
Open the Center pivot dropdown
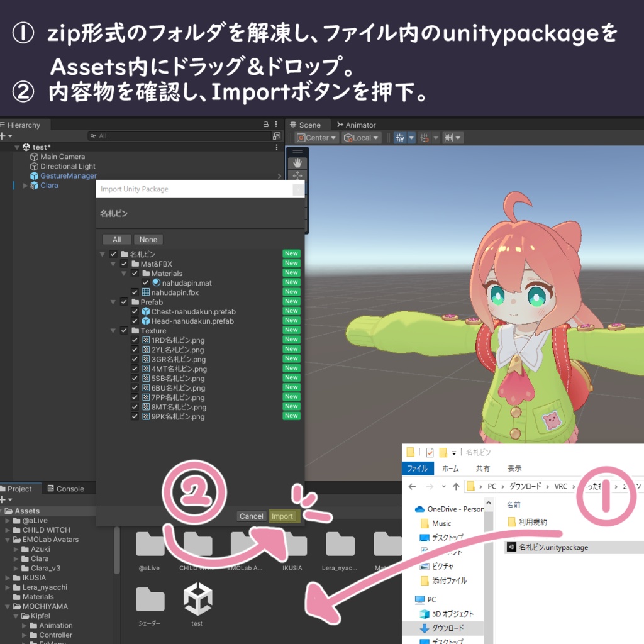pos(316,137)
